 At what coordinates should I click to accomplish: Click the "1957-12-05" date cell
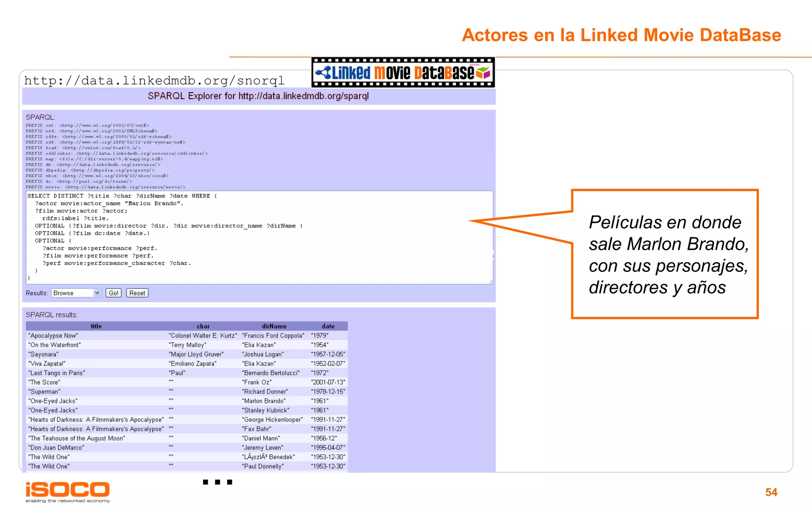tap(328, 354)
